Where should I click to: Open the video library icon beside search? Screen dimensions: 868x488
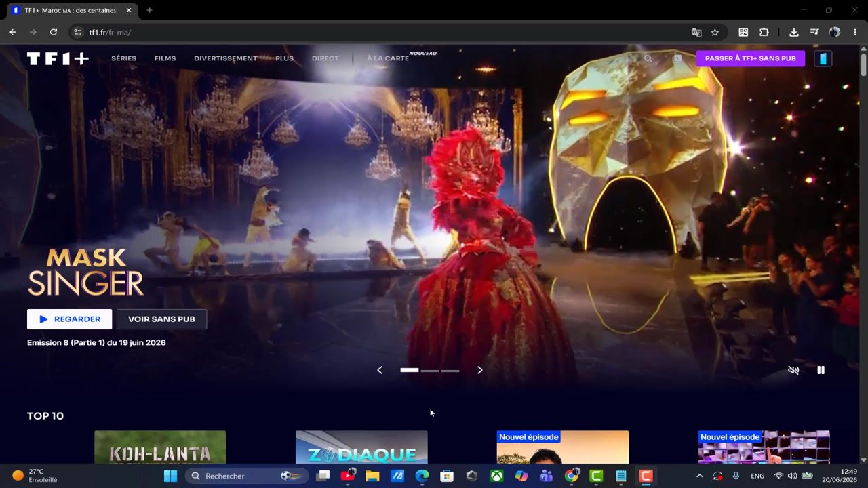(x=677, y=58)
